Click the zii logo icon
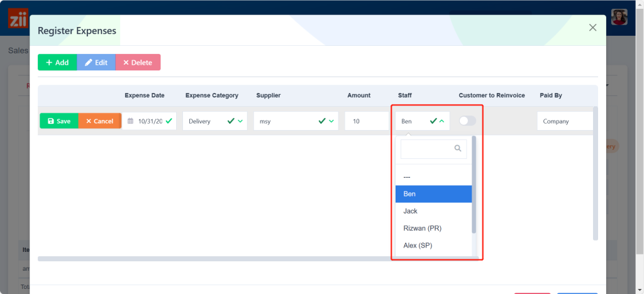 click(15, 18)
